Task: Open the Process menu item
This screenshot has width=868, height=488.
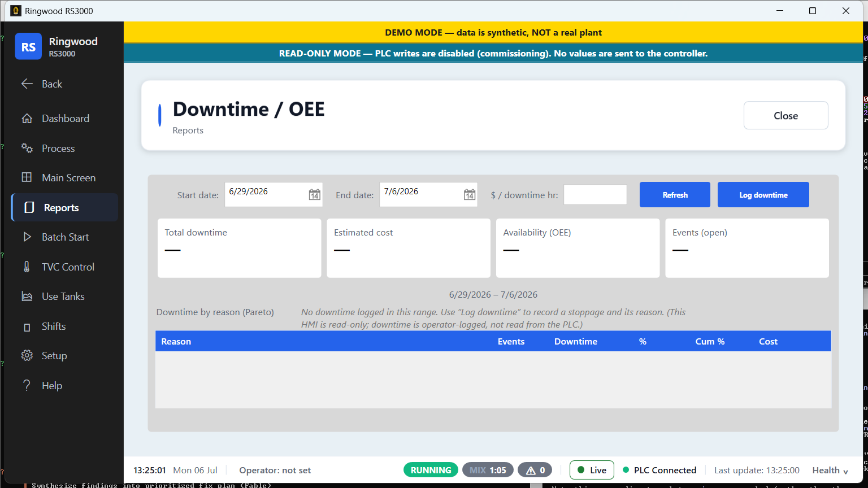Action: point(64,149)
